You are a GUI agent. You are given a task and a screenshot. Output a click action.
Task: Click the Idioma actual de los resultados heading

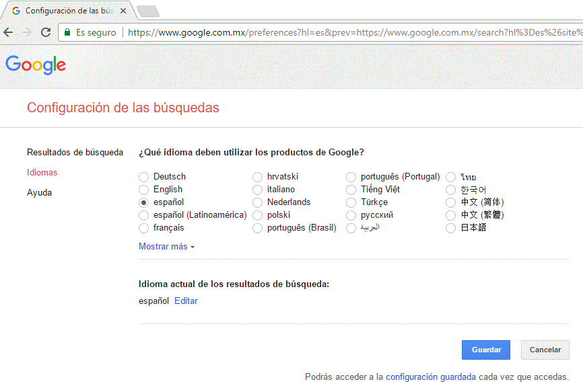234,284
